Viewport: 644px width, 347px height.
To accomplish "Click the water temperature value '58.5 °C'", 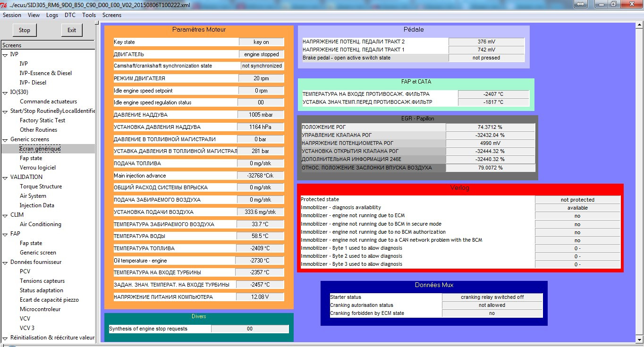I will tap(261, 236).
